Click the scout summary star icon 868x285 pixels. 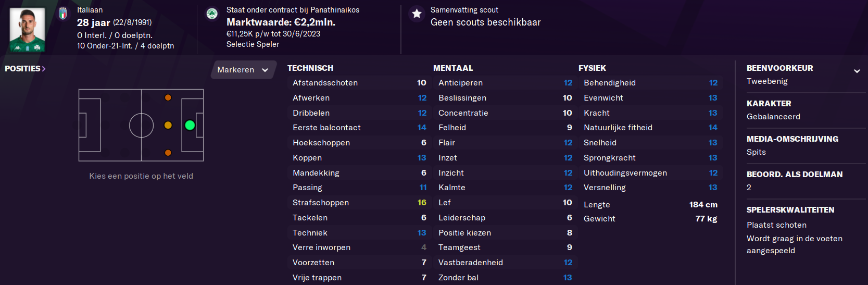pos(417,14)
